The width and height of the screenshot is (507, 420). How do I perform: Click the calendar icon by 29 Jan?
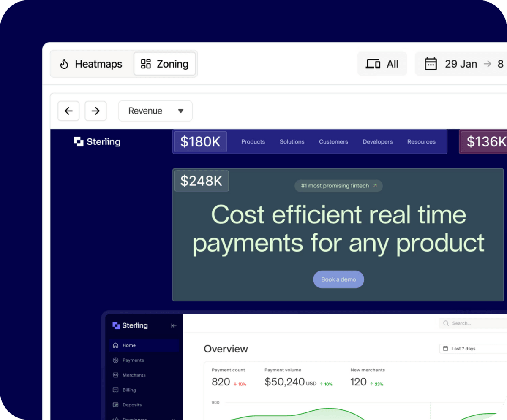coord(431,64)
